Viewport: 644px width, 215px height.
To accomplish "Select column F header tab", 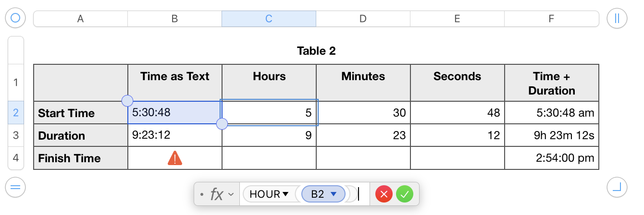I will coord(551,19).
